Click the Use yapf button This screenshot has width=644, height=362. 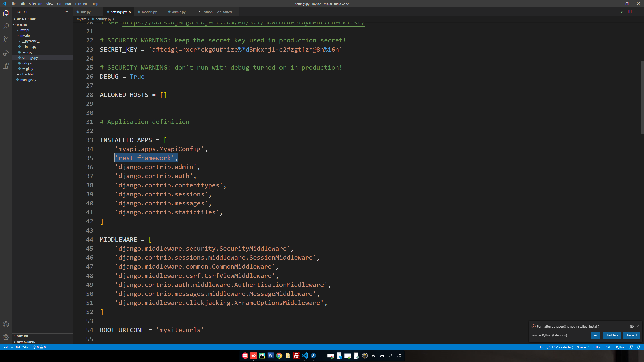pyautogui.click(x=631, y=335)
